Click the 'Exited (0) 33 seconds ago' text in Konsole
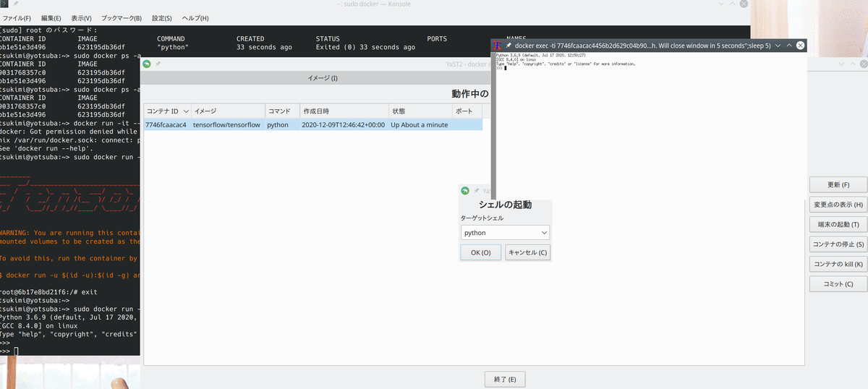868x389 pixels. click(365, 48)
